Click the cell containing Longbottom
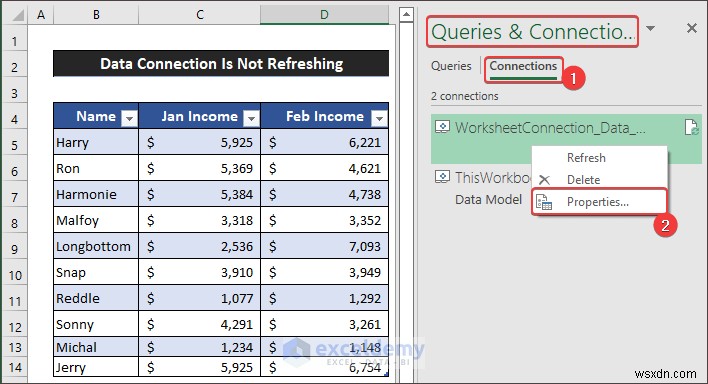Image resolution: width=708 pixels, height=384 pixels. pyautogui.click(x=96, y=246)
